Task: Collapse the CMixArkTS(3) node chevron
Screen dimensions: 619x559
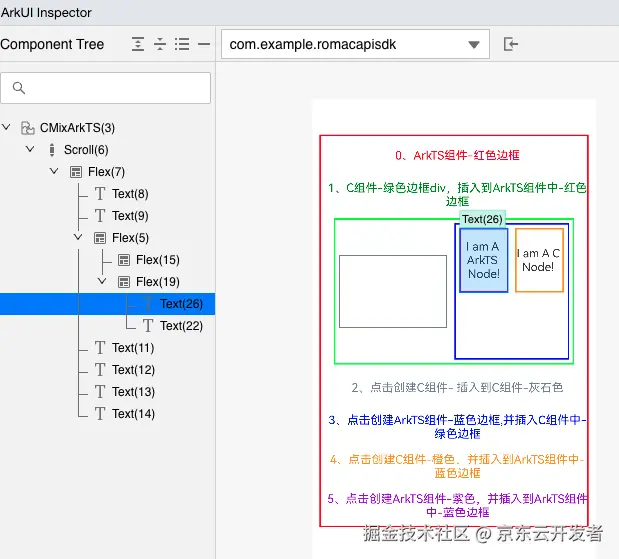Action: tap(6, 127)
